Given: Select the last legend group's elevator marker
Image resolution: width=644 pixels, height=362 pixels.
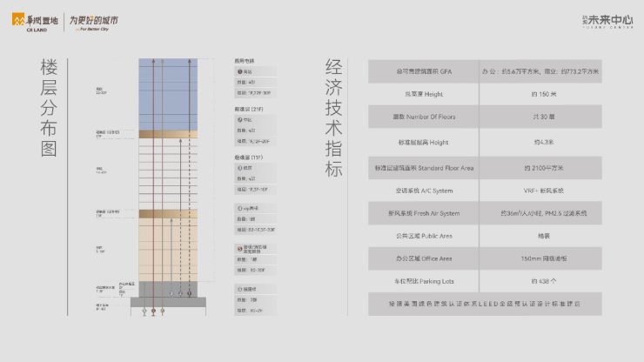Looking at the screenshot, I should click(240, 289).
